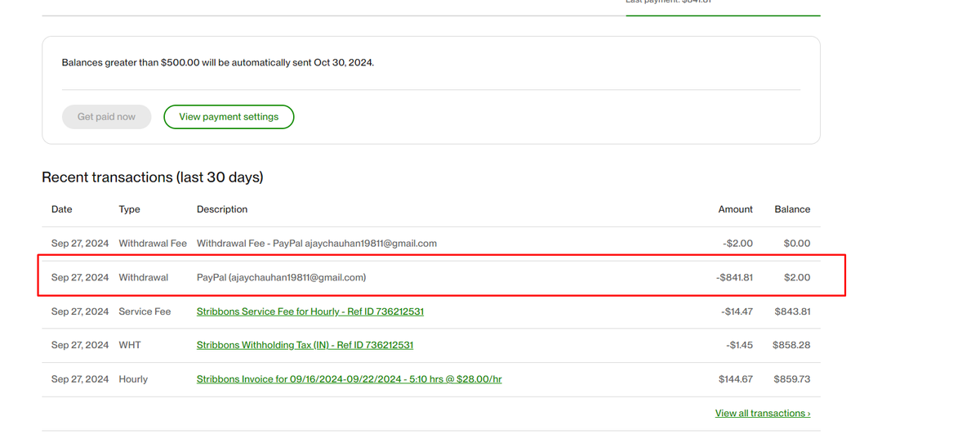Image resolution: width=980 pixels, height=439 pixels.
Task: Click the -$14.47 amount cell
Action: (x=737, y=311)
